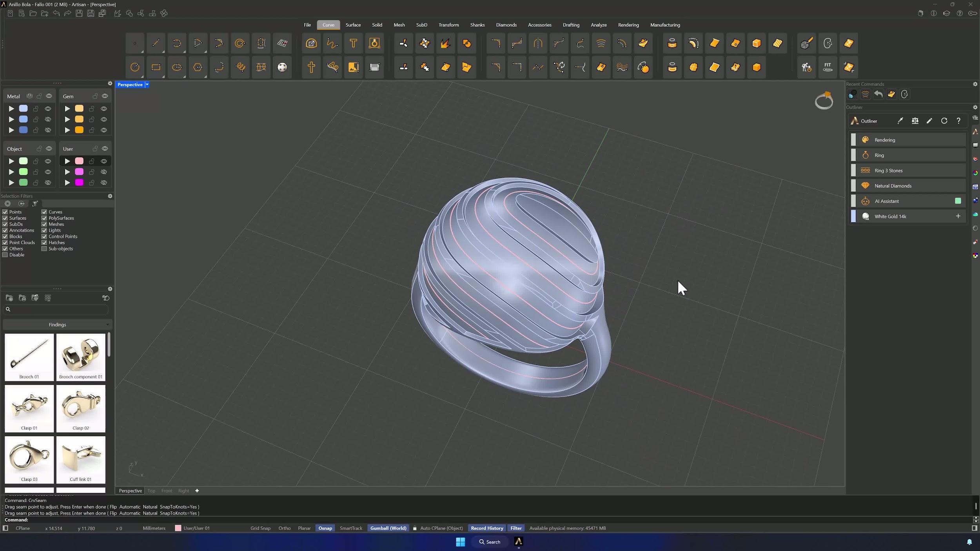The width and height of the screenshot is (980, 551).
Task: Toggle the Points selection filter checkbox
Action: click(x=5, y=212)
